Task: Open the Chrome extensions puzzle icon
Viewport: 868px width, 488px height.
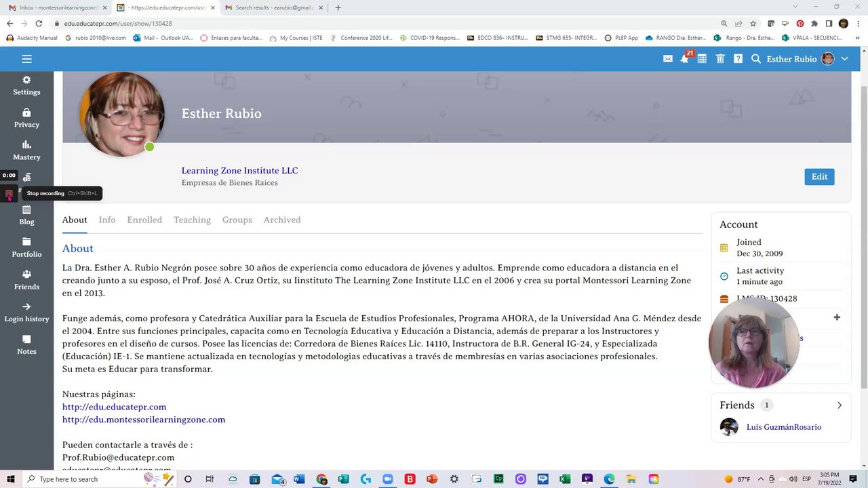Action: [x=814, y=23]
